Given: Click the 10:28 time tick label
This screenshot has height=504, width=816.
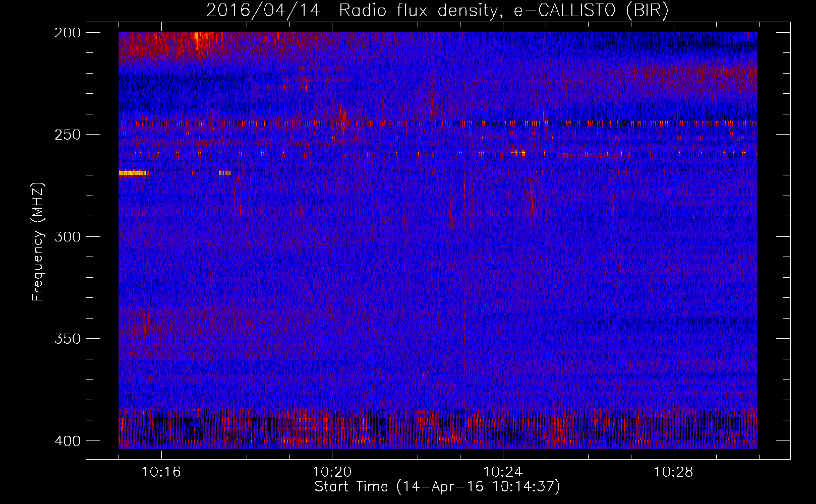Looking at the screenshot, I should [674, 472].
